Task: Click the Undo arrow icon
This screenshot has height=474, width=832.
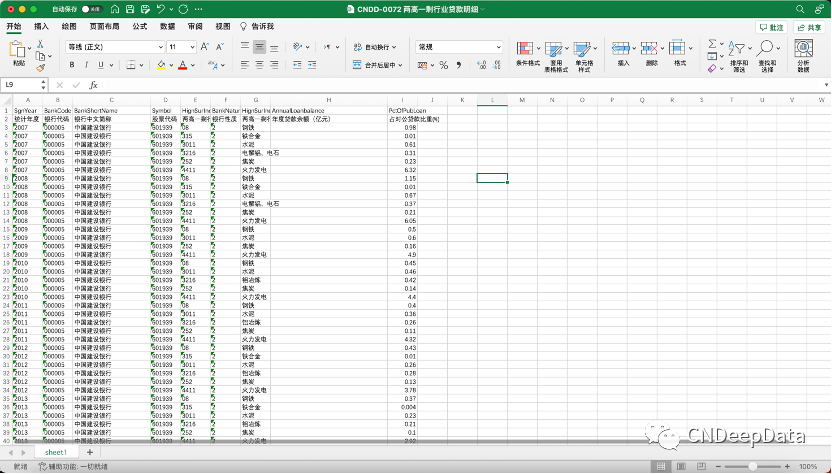Action: pos(161,9)
